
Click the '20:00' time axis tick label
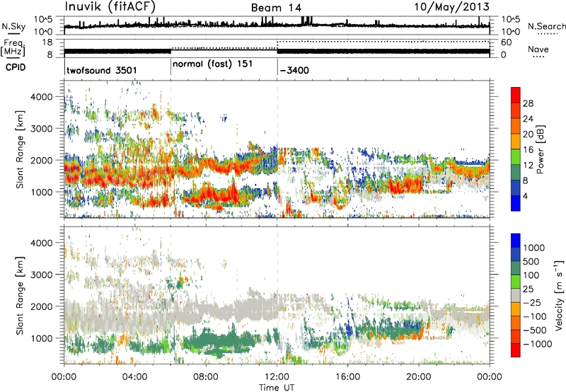pyautogui.click(x=419, y=377)
